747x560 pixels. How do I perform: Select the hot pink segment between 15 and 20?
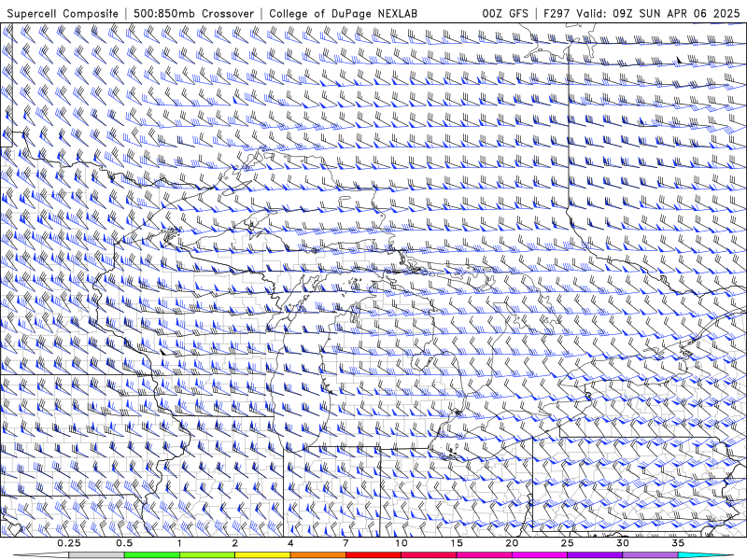[484, 555]
